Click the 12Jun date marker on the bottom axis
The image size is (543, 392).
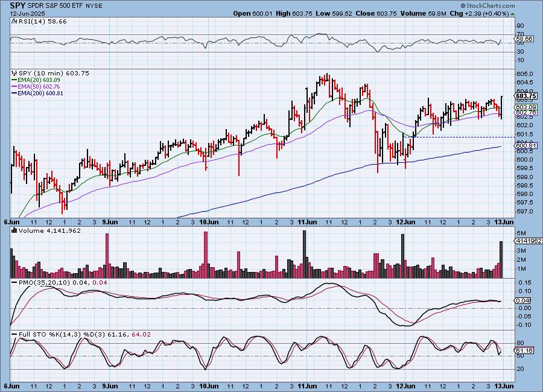click(x=405, y=386)
